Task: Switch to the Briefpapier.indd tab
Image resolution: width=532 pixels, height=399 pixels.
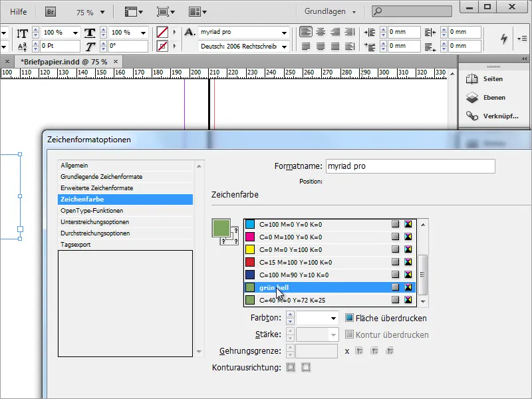Action: (64, 62)
